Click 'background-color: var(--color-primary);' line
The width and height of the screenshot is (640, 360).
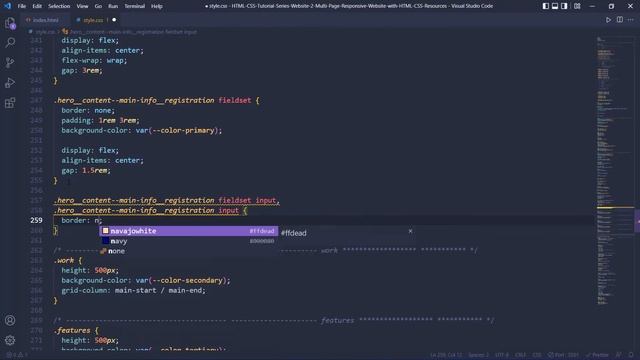pyautogui.click(x=142, y=131)
